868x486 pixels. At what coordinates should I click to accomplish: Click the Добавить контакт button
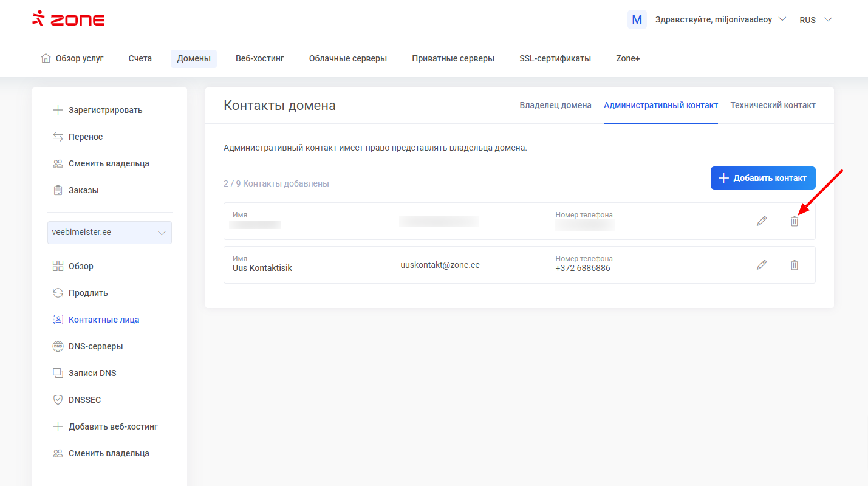click(x=763, y=178)
